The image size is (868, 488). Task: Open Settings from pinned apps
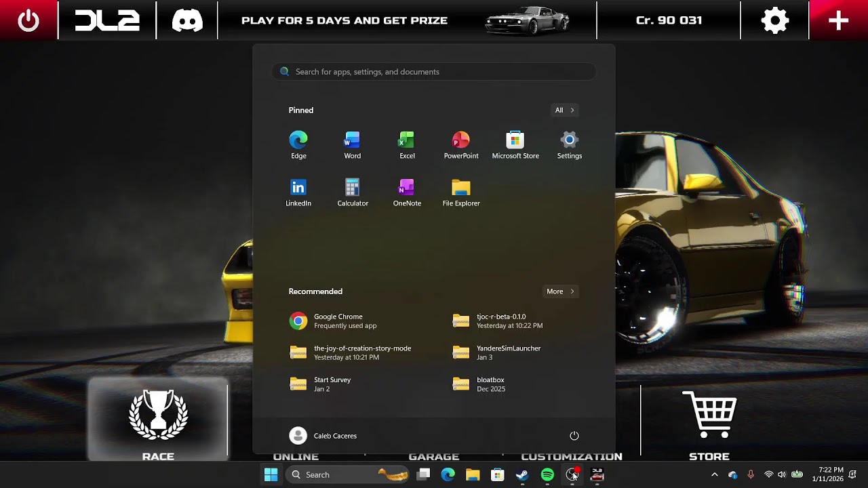point(570,146)
